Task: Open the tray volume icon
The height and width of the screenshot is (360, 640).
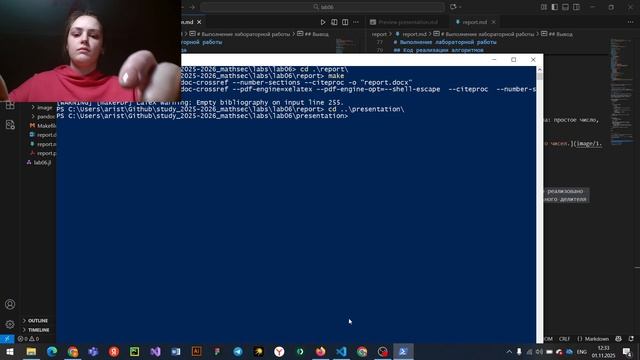Action: (539, 351)
